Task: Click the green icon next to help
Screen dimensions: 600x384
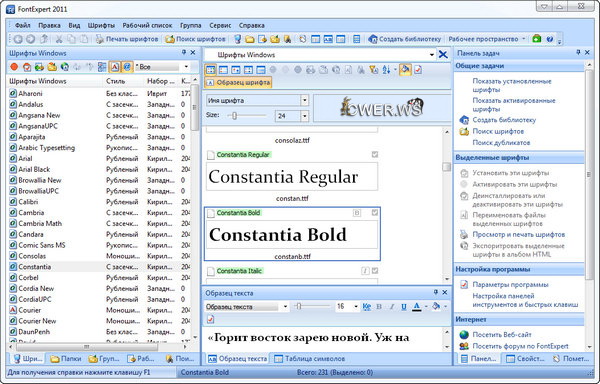Action: [x=537, y=39]
